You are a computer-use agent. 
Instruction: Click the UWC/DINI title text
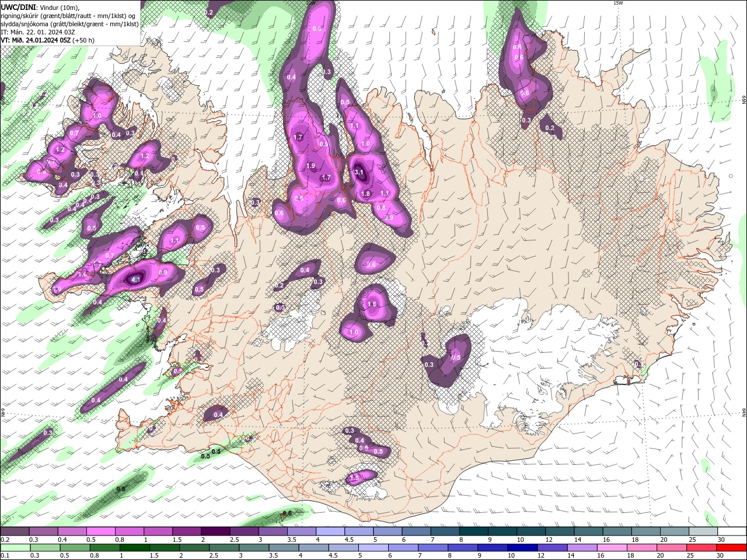click(18, 6)
